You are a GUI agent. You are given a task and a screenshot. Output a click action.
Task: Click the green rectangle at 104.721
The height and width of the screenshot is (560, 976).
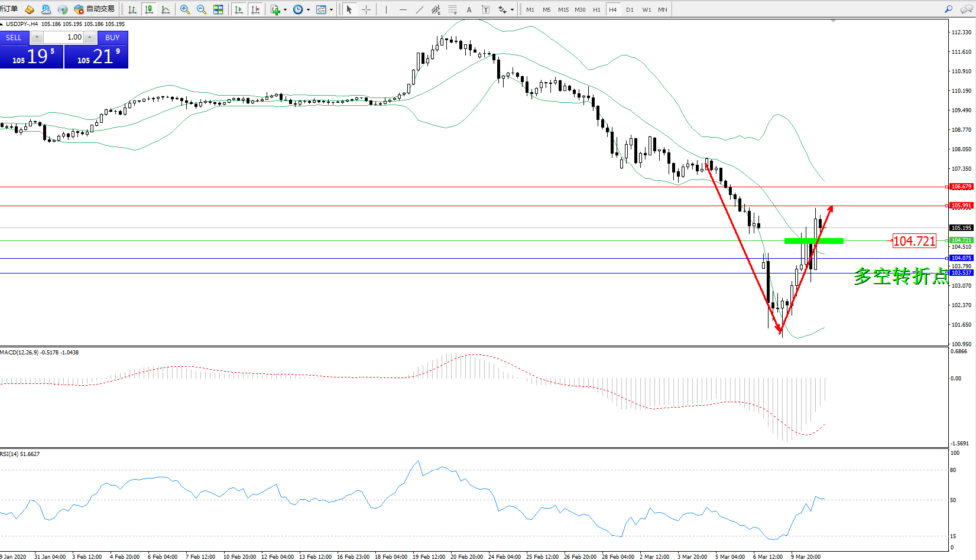tap(813, 241)
